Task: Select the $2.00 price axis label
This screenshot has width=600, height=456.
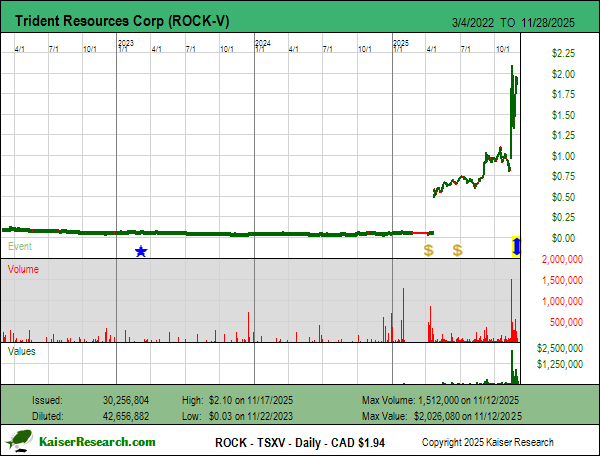Action: tap(563, 74)
